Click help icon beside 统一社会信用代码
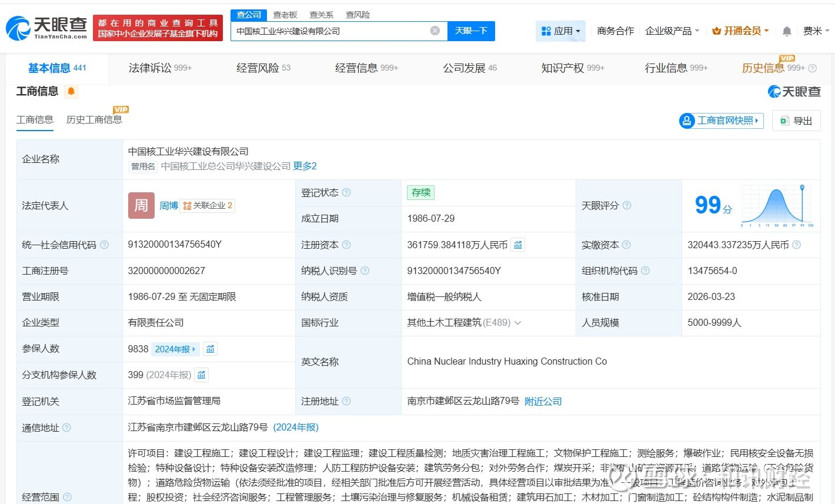The height and width of the screenshot is (504, 835). (x=104, y=245)
